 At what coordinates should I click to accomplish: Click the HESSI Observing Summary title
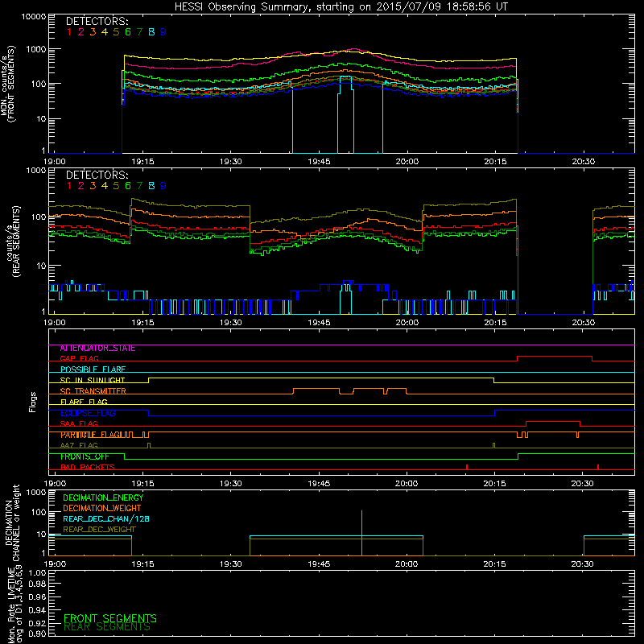click(341, 7)
